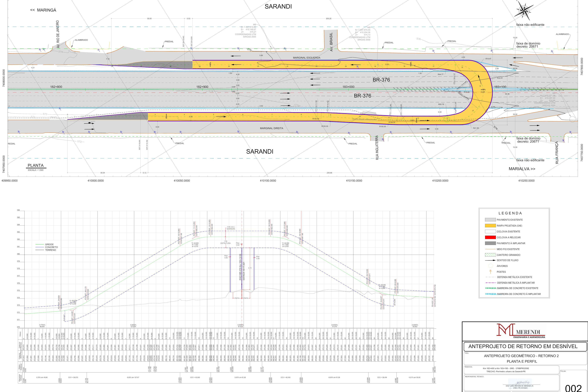Click the AV. BRASIL street label

click(331, 42)
